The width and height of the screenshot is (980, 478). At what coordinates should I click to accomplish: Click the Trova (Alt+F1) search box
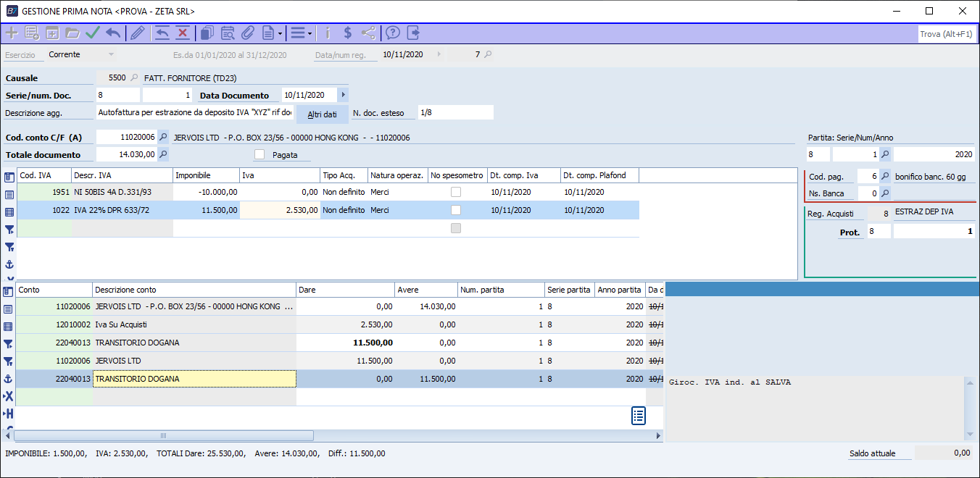(x=946, y=34)
